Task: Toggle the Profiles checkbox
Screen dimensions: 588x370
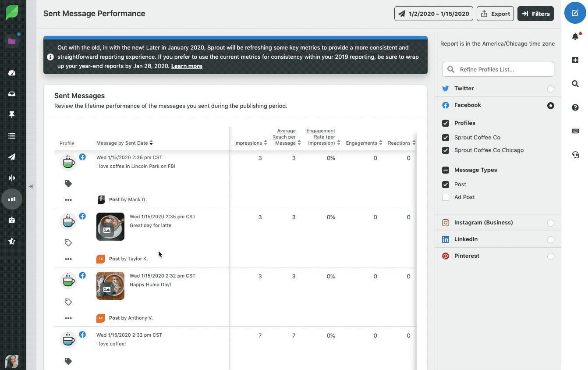Action: point(446,123)
